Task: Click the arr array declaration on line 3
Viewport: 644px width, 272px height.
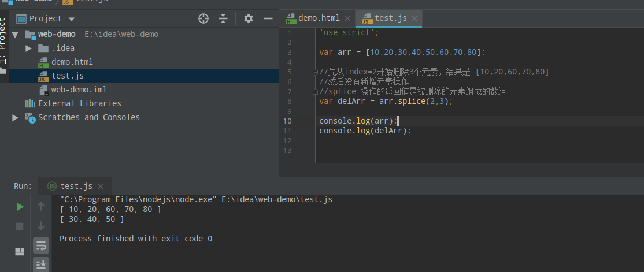Action: (402, 52)
